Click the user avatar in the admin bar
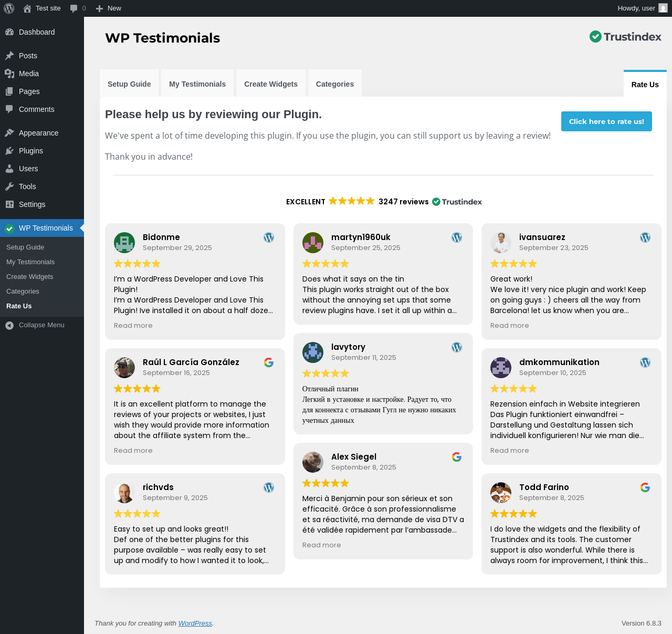Screen dimensions: 672x634 tap(663, 8)
